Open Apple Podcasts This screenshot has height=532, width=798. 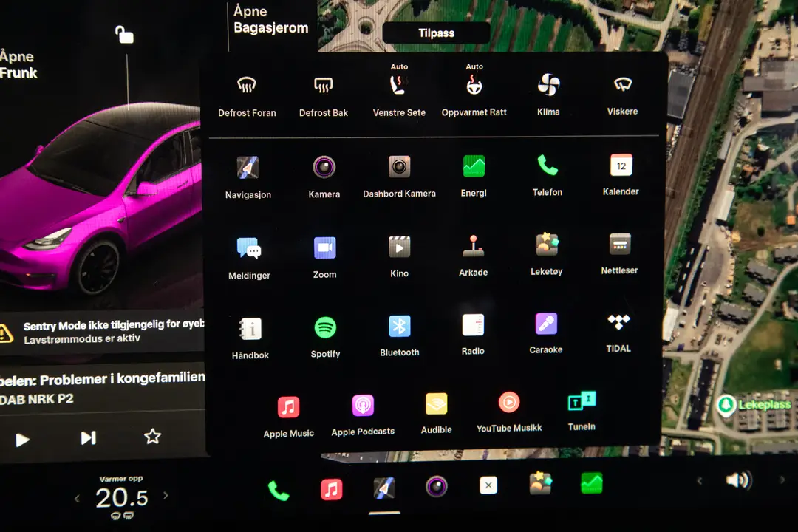[363, 405]
